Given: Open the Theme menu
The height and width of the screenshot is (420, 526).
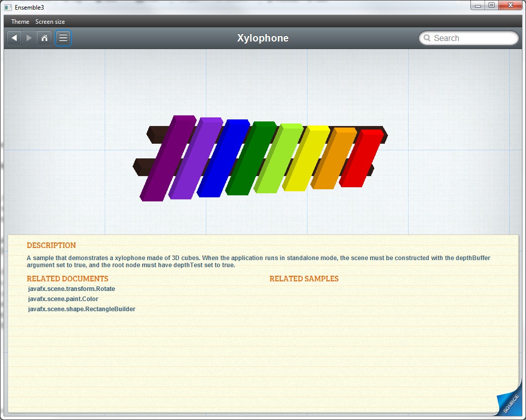Looking at the screenshot, I should click(20, 22).
